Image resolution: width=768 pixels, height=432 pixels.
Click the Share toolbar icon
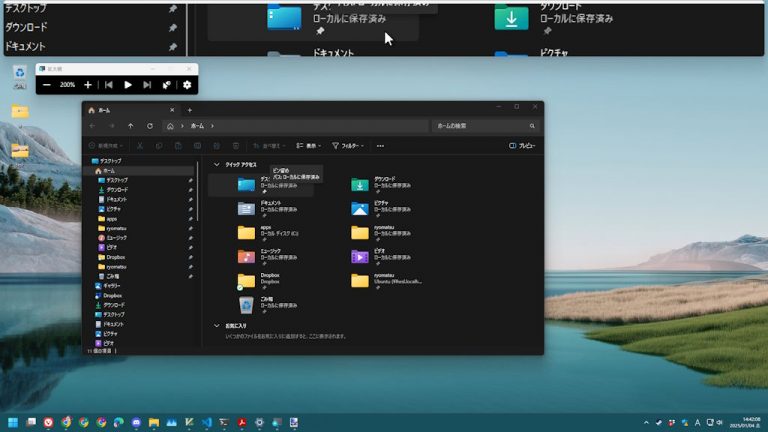click(216, 145)
